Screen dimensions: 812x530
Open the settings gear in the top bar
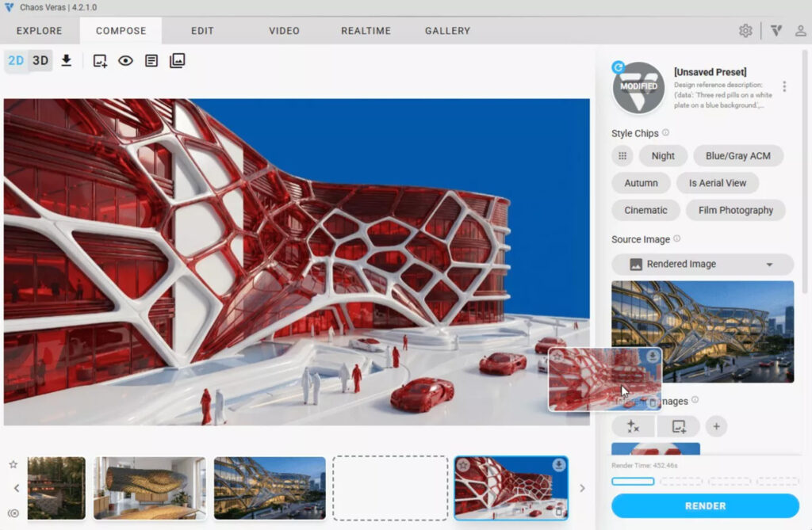pos(745,30)
